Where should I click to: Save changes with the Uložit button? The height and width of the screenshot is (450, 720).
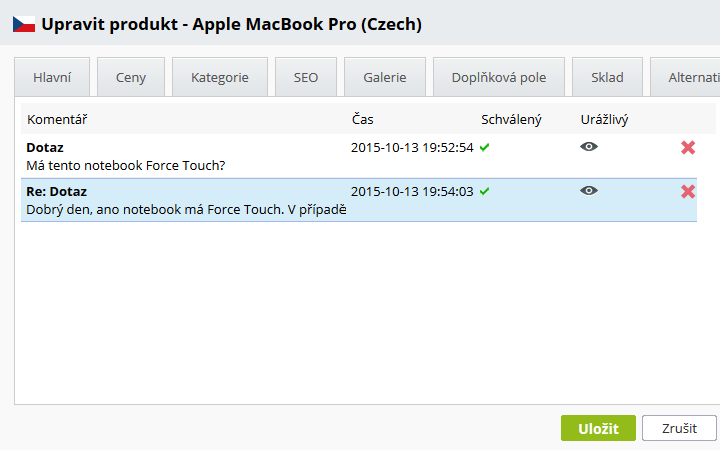click(598, 428)
